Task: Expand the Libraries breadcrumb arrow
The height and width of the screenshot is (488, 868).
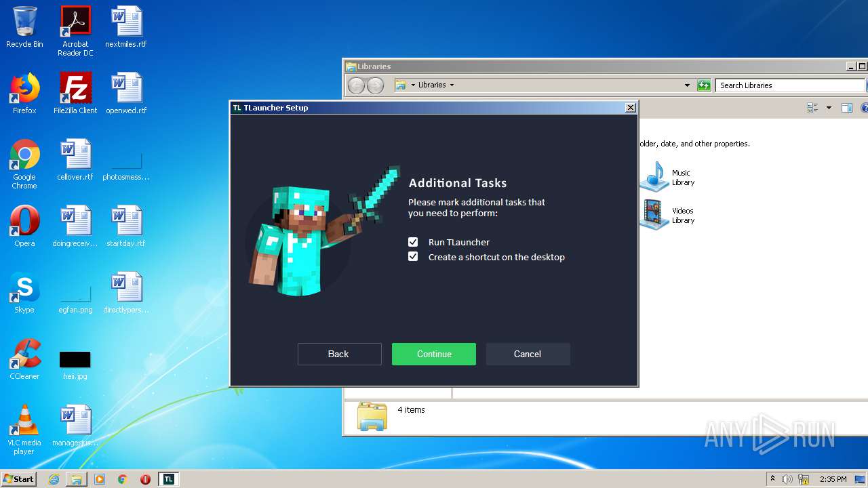Action: [x=452, y=85]
